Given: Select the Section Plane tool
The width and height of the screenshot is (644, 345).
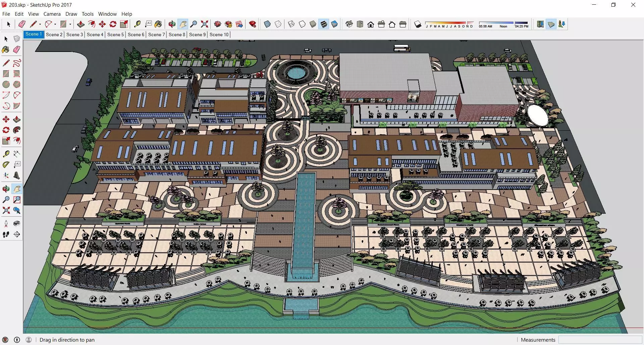Looking at the screenshot, I should tap(17, 234).
